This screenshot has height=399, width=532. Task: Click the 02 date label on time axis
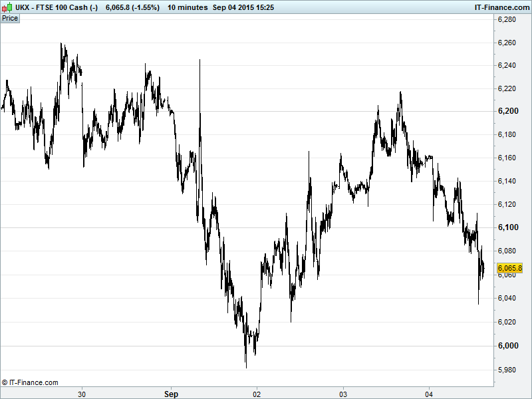257,394
